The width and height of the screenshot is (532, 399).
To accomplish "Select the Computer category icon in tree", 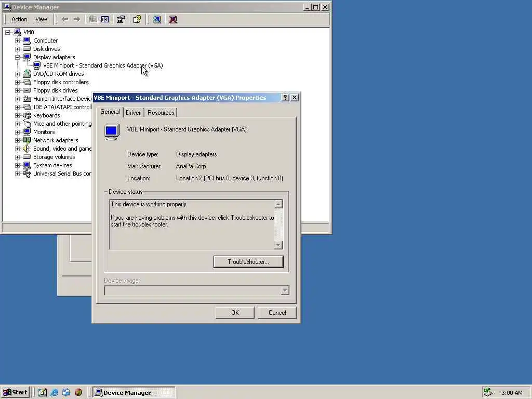I will (x=27, y=41).
